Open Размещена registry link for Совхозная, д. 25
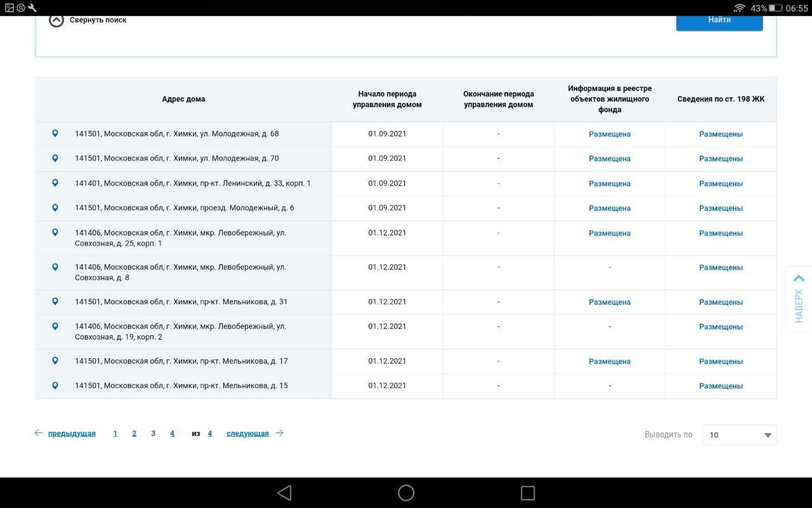The height and width of the screenshot is (508, 812). click(x=610, y=233)
